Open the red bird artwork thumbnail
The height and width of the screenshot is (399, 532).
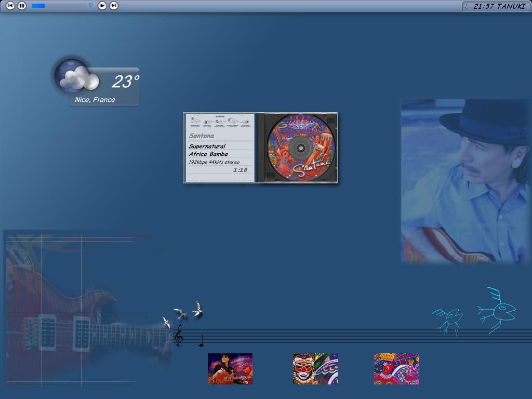(396, 369)
